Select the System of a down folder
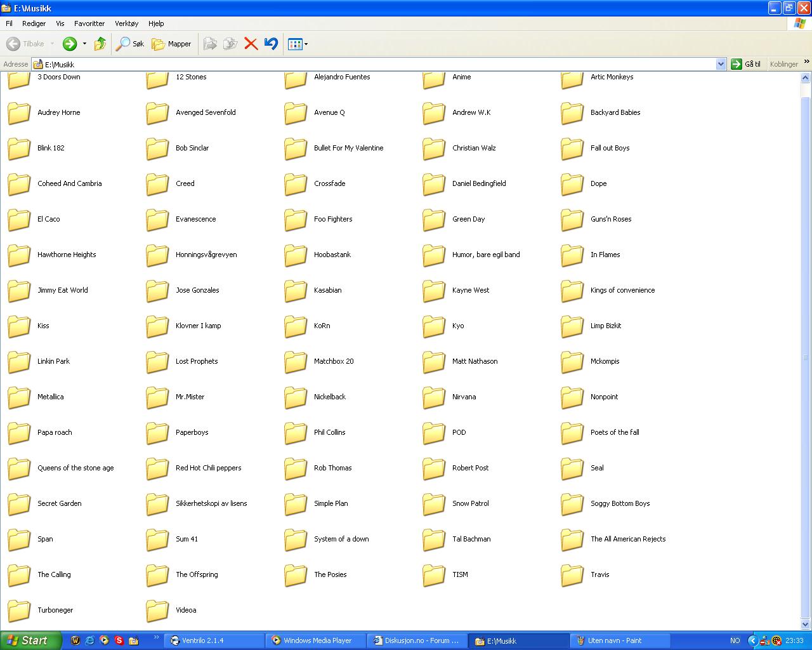 (327, 540)
